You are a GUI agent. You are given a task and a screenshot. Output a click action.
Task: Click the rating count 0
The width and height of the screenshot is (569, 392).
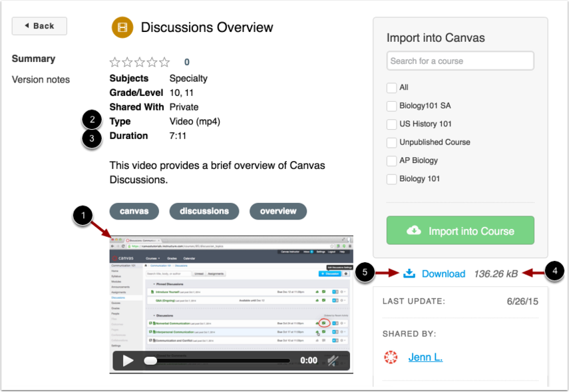click(187, 62)
